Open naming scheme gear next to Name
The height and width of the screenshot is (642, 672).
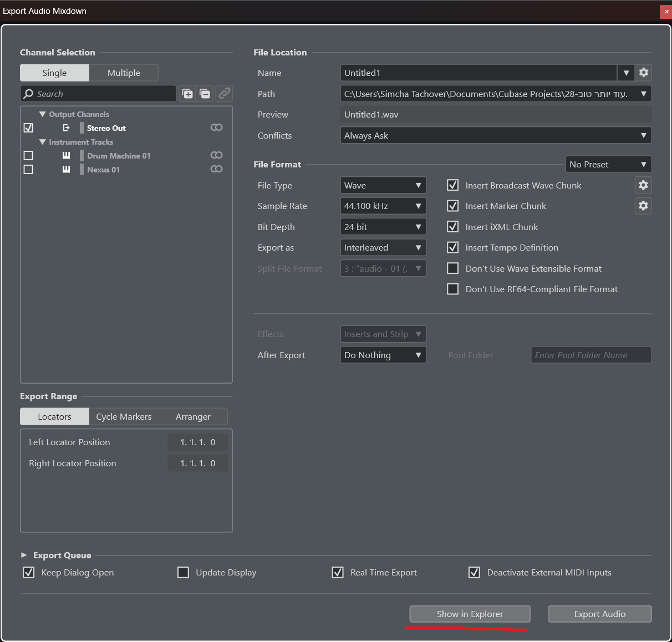click(643, 73)
